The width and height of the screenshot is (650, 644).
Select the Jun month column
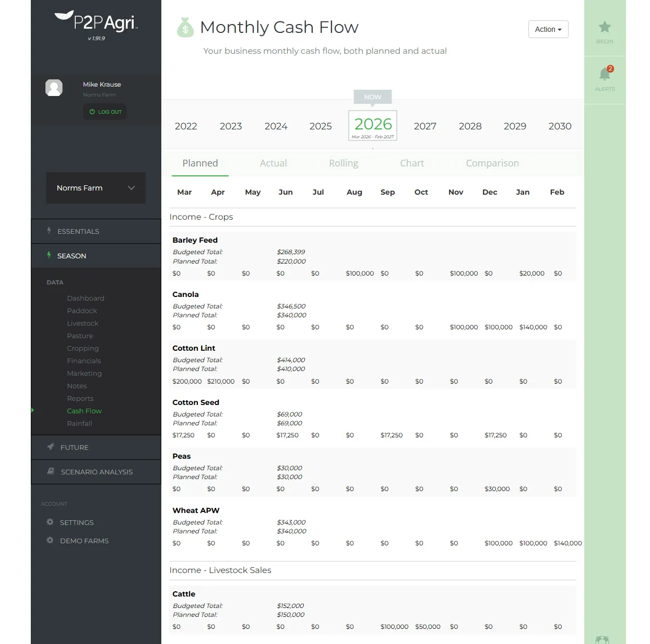[x=286, y=192]
